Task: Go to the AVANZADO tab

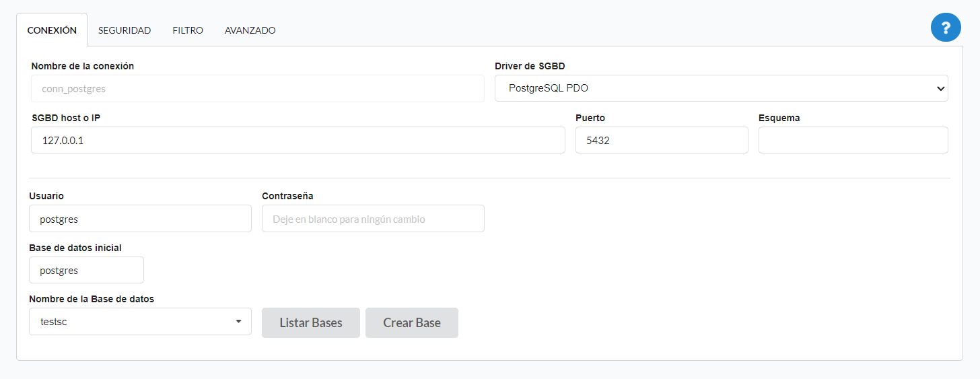Action: [250, 30]
